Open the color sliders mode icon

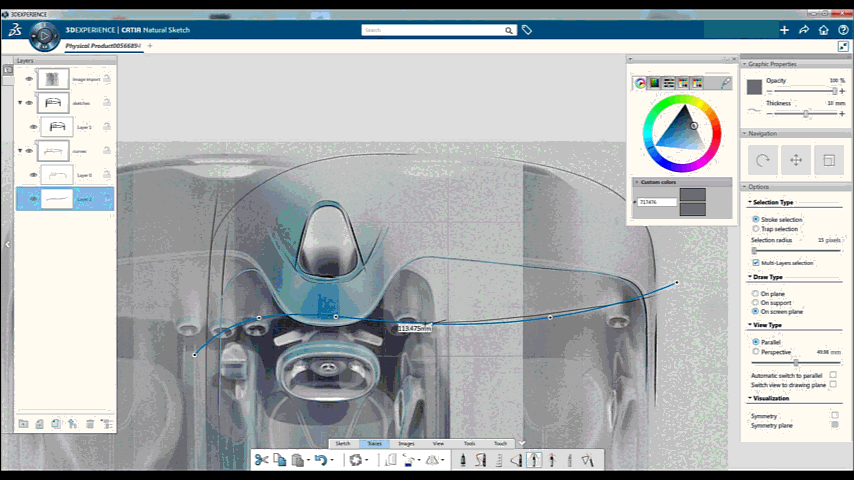click(x=668, y=83)
